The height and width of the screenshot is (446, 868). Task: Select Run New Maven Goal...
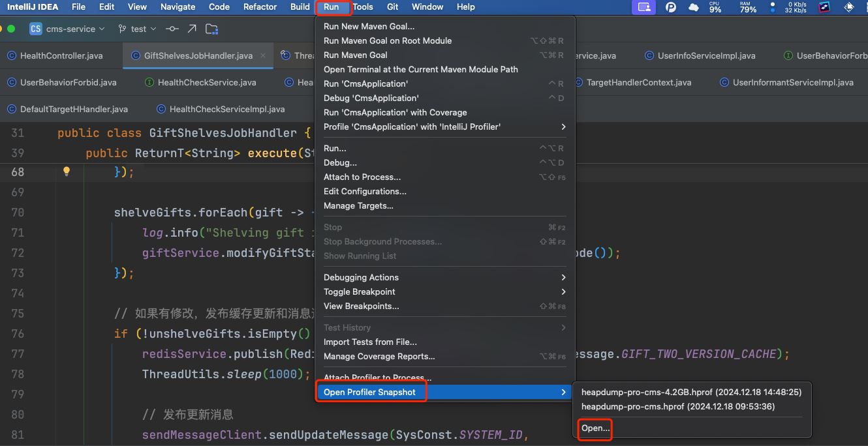pos(445,26)
